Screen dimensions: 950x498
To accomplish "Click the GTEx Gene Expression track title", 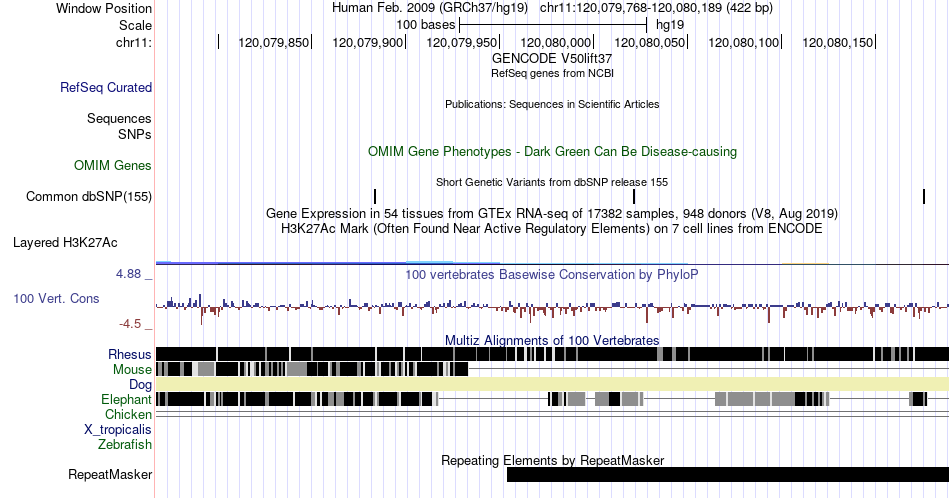I will pyautogui.click(x=552, y=214).
